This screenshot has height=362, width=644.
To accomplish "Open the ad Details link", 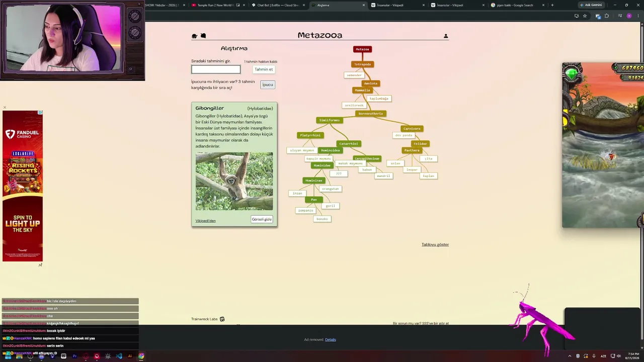I will click(331, 339).
